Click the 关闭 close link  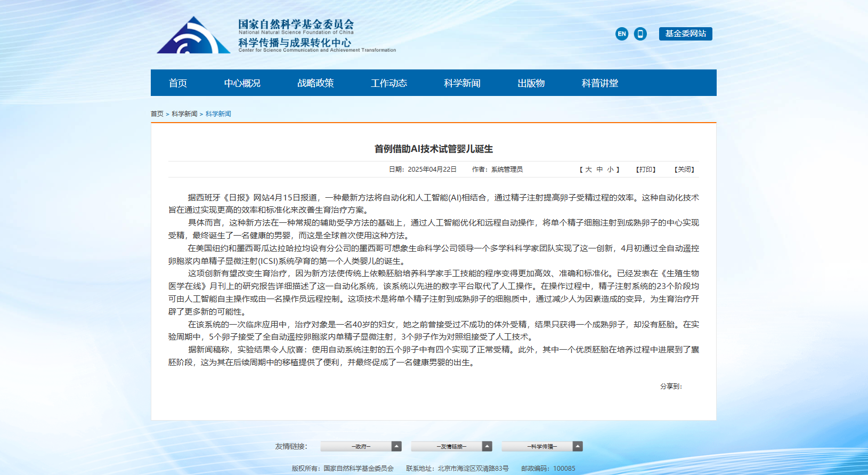(684, 170)
